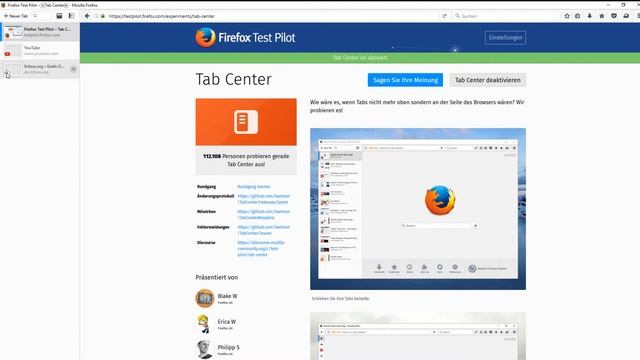Viewport: 640px width, 360px height.
Task: Click the address bar URL
Action: pos(162,16)
